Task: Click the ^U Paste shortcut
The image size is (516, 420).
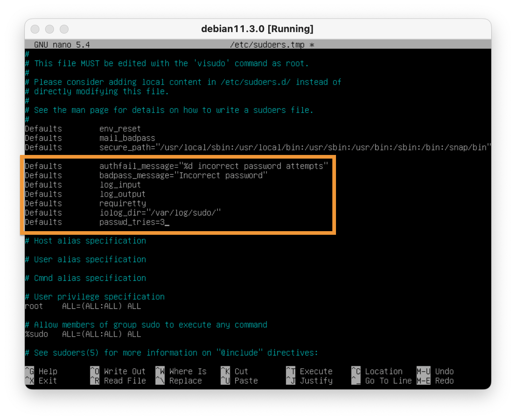Action: [239, 381]
